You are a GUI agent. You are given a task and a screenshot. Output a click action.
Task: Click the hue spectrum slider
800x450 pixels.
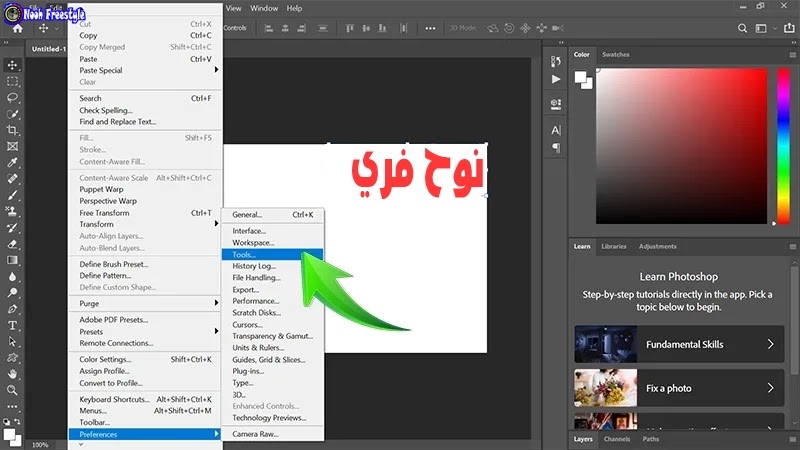pyautogui.click(x=783, y=146)
